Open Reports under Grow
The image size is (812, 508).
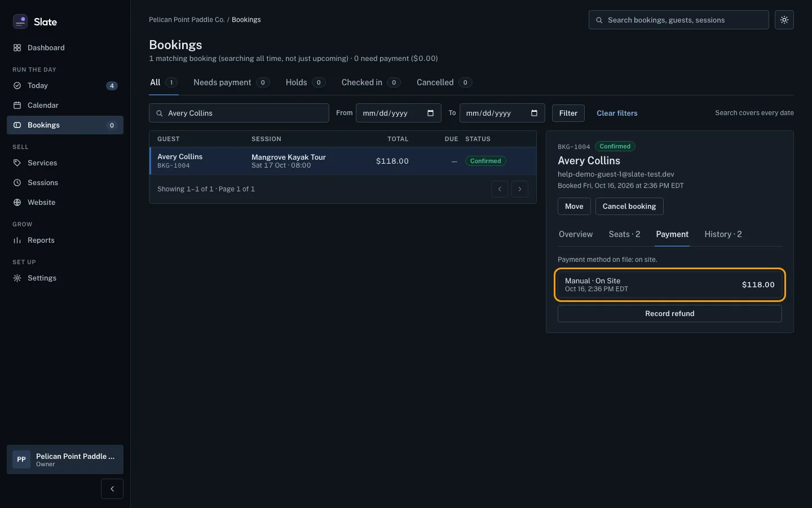(65, 240)
